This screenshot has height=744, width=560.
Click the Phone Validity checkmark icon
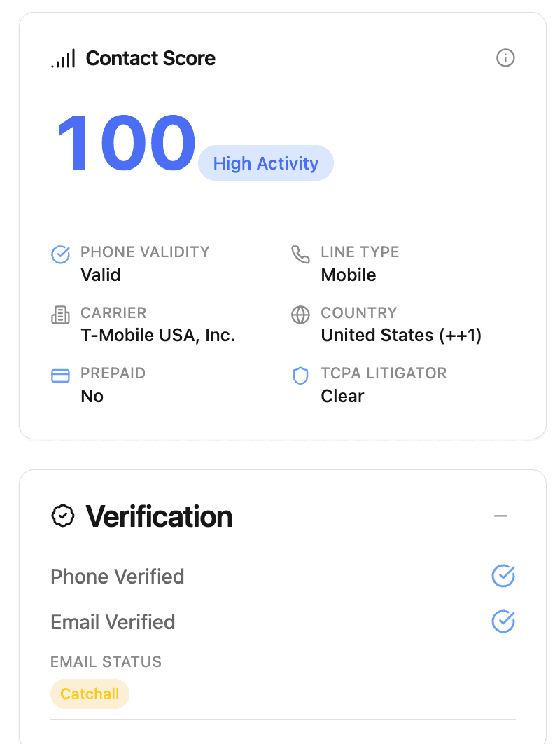coord(61,254)
